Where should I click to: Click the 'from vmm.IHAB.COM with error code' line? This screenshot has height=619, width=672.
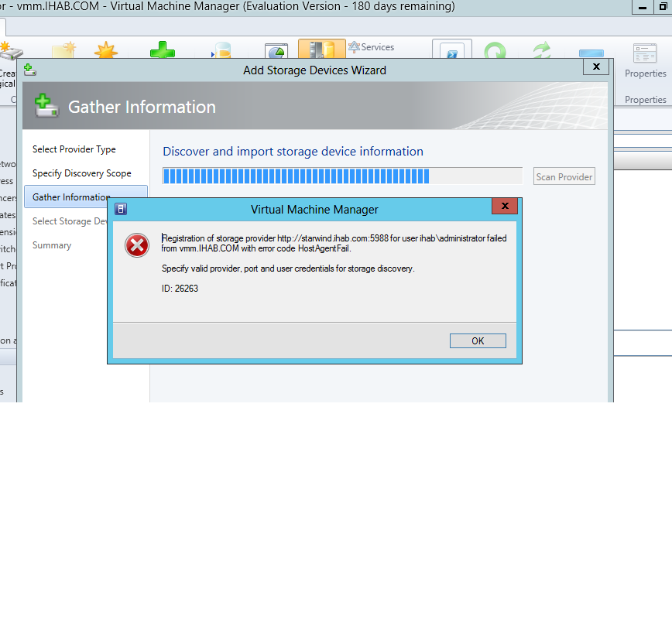pos(256,248)
